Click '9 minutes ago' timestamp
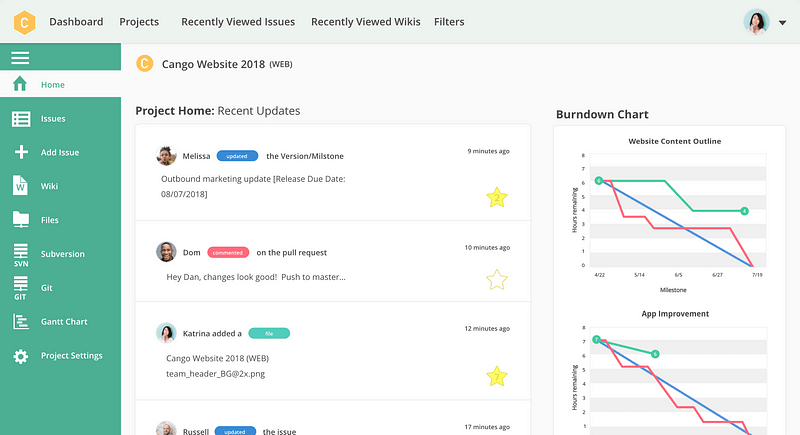The height and width of the screenshot is (435, 800). point(488,151)
